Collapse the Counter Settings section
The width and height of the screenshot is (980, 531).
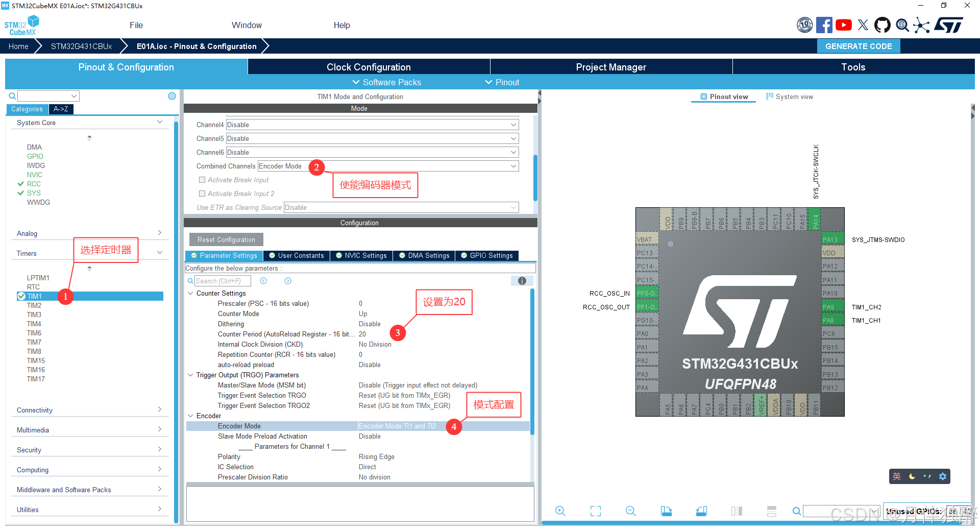click(191, 293)
